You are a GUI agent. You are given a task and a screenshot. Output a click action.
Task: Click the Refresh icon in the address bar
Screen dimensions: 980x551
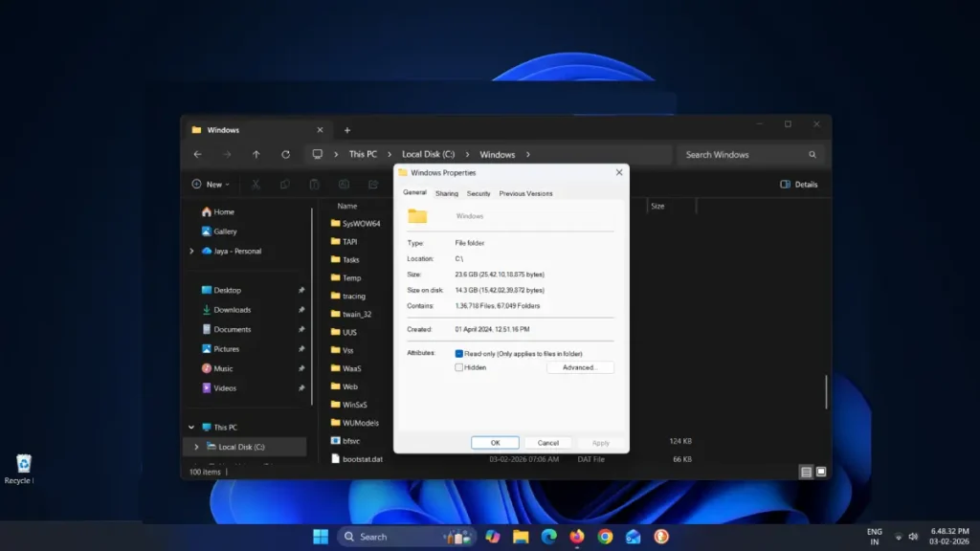(x=285, y=154)
